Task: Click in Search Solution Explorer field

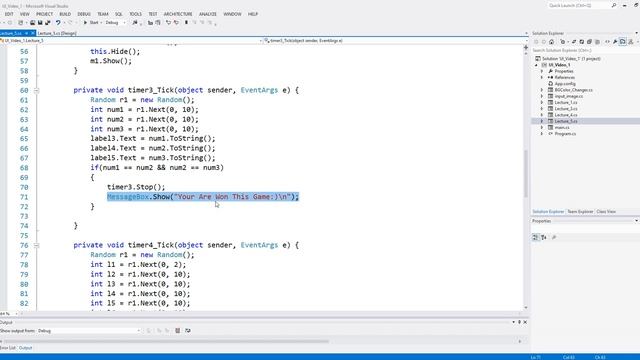Action: (584, 50)
